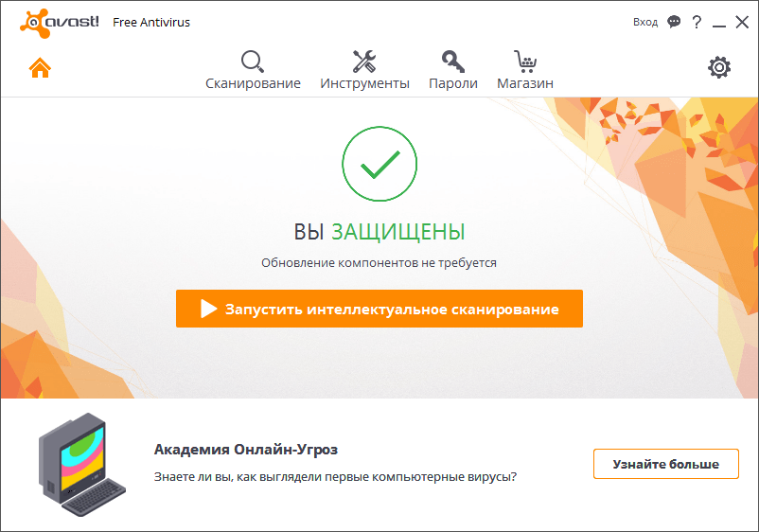This screenshot has width=759, height=532.
Task: Click the retro computer illustration
Action: coord(82,466)
